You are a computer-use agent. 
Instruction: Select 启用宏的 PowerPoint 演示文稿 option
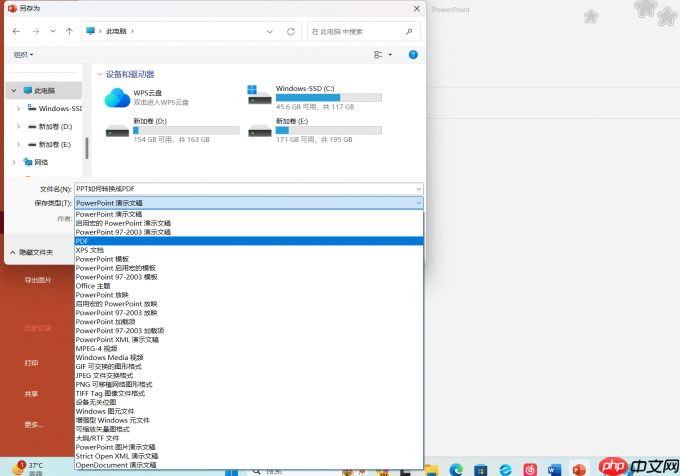(249, 223)
